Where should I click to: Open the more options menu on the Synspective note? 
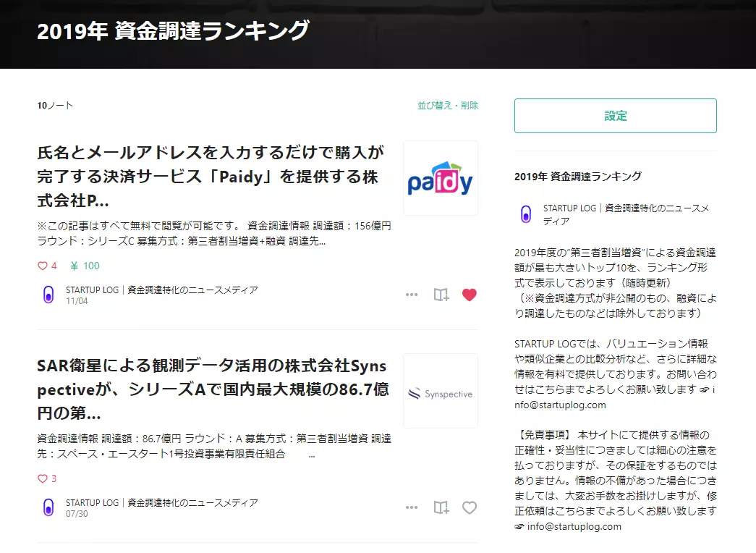[x=411, y=507]
